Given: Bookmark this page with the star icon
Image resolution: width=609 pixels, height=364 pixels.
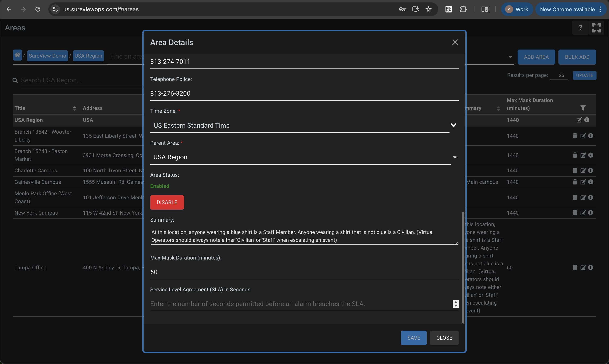Looking at the screenshot, I should (x=428, y=9).
